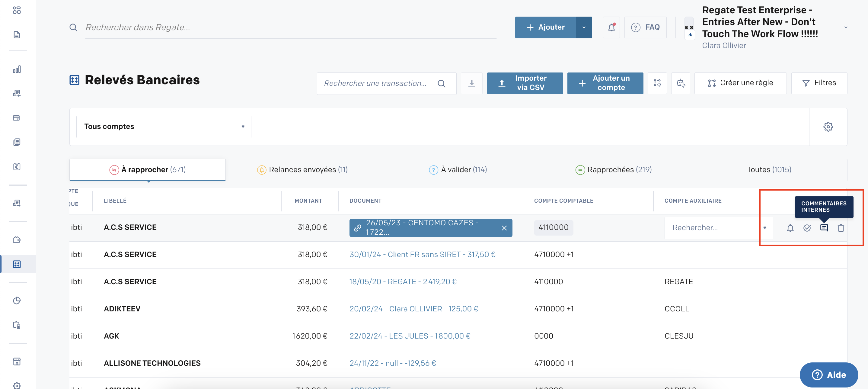868x389 pixels.
Task: Open the table settings gear icon
Action: click(x=828, y=127)
